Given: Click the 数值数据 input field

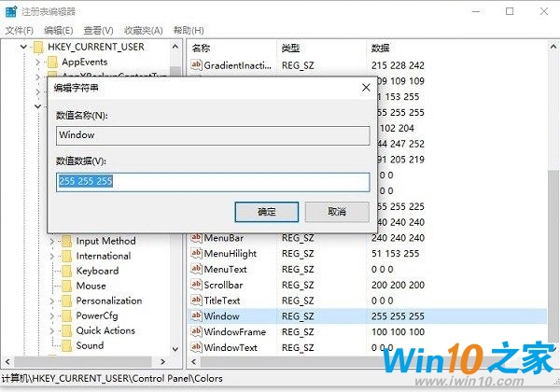Looking at the screenshot, I should (x=213, y=182).
